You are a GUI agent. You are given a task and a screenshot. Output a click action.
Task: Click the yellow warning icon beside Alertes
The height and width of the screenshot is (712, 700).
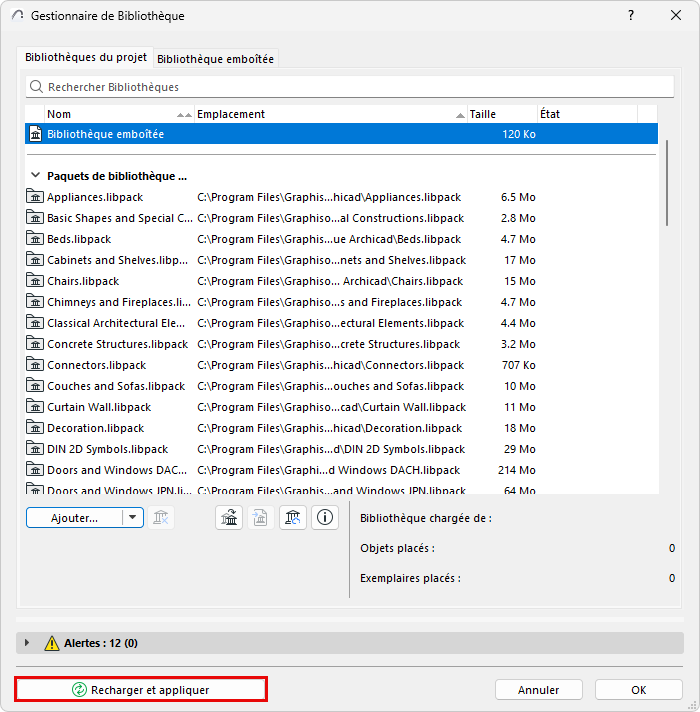click(x=52, y=643)
